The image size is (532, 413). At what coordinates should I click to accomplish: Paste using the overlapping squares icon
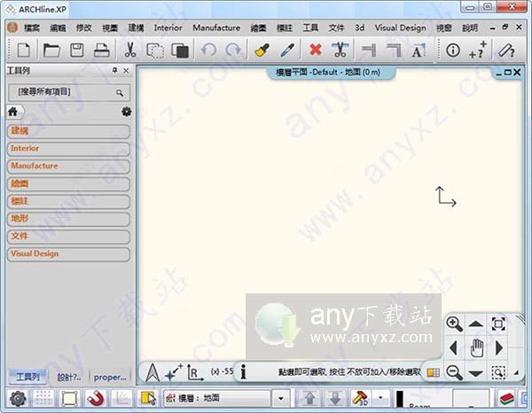point(180,51)
